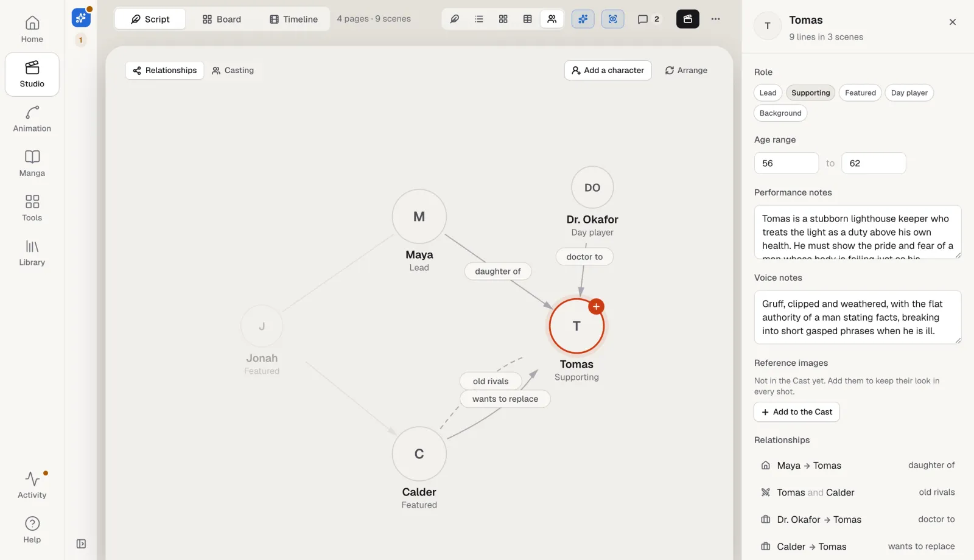Click the "wants to replace" relationship label
This screenshot has height=560, width=974.
[x=505, y=399]
